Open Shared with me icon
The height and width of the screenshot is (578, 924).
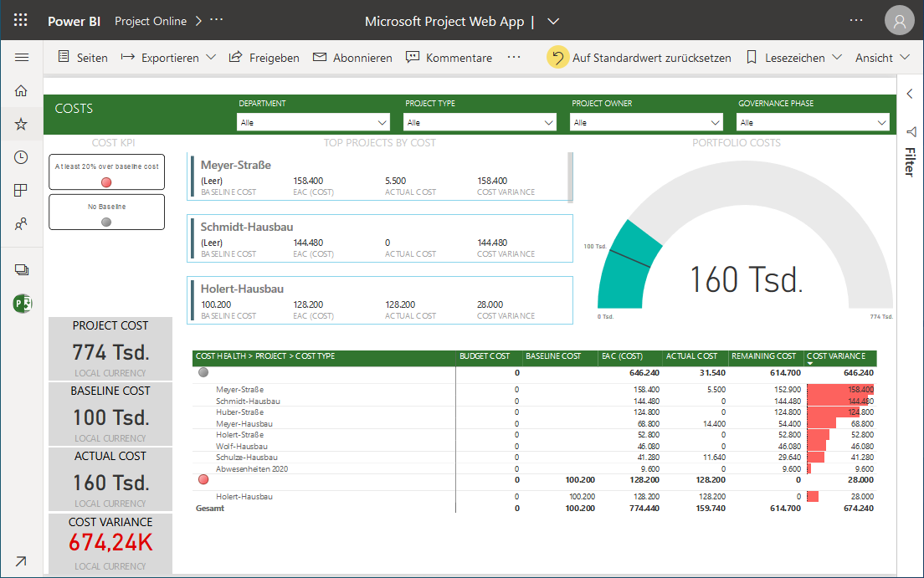click(x=21, y=224)
